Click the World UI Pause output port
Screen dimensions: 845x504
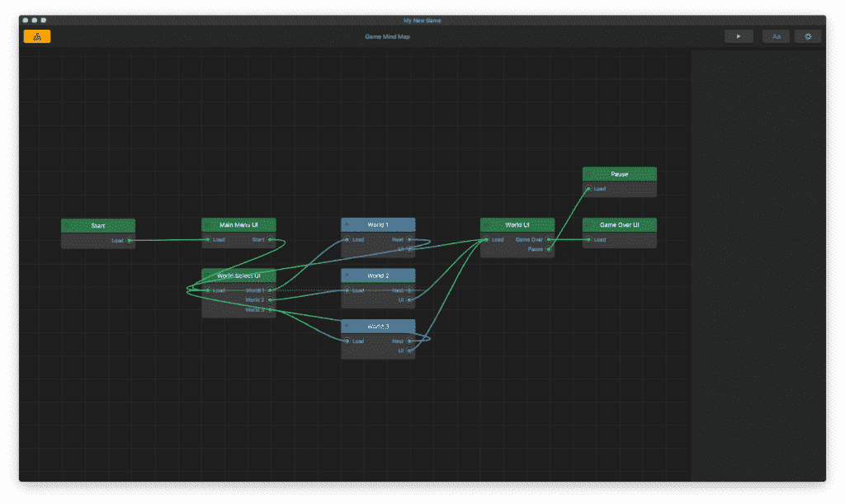point(549,249)
